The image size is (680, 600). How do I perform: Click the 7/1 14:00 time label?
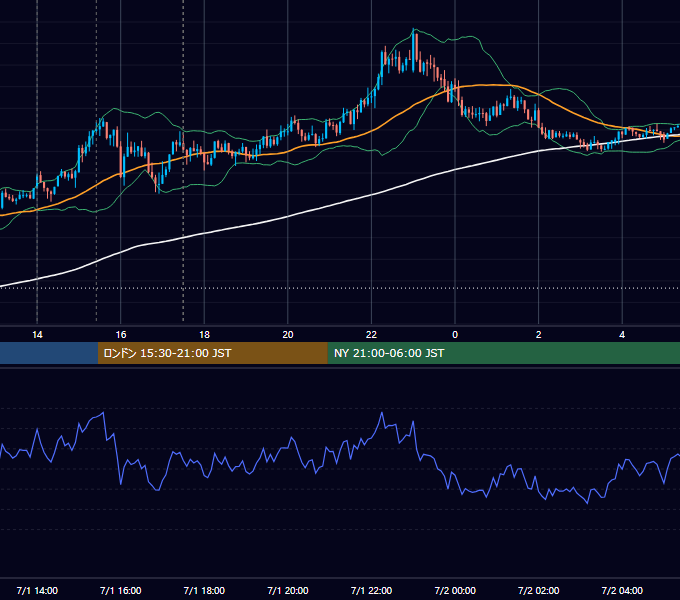[x=37, y=590]
